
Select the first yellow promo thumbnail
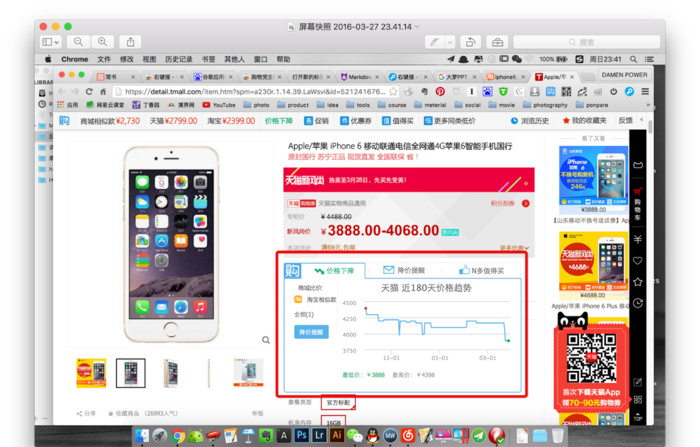(91, 373)
